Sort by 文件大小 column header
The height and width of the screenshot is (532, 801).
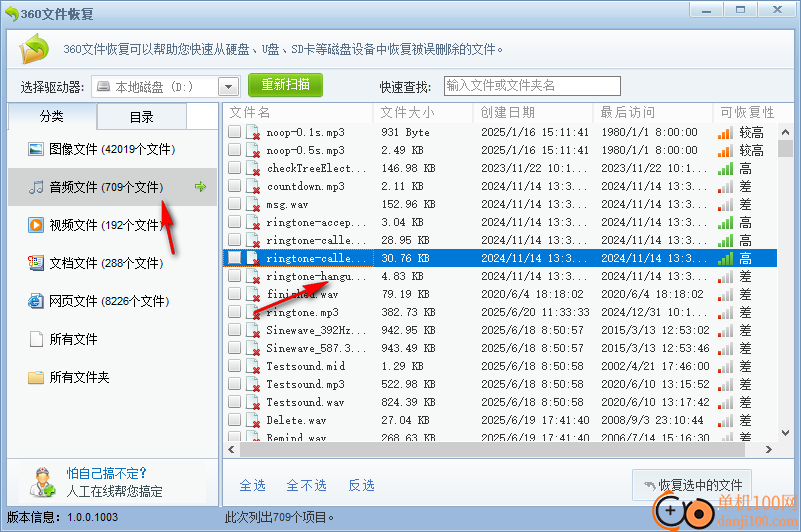tap(422, 112)
